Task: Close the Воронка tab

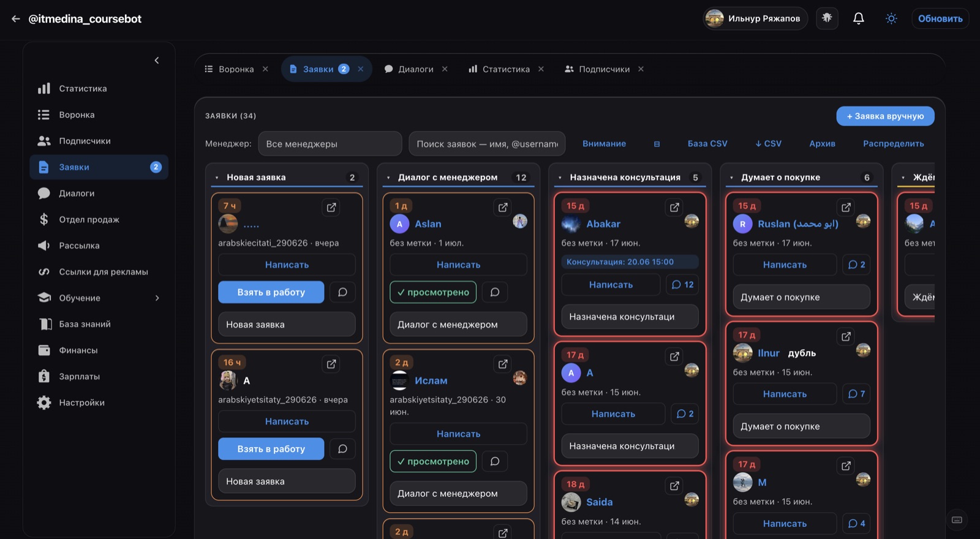Action: click(x=265, y=69)
